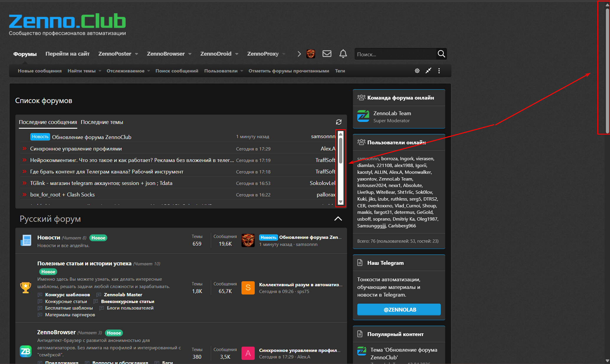610x364 pixels.
Task: Switch to the Последние сообщения tab
Action: 48,122
